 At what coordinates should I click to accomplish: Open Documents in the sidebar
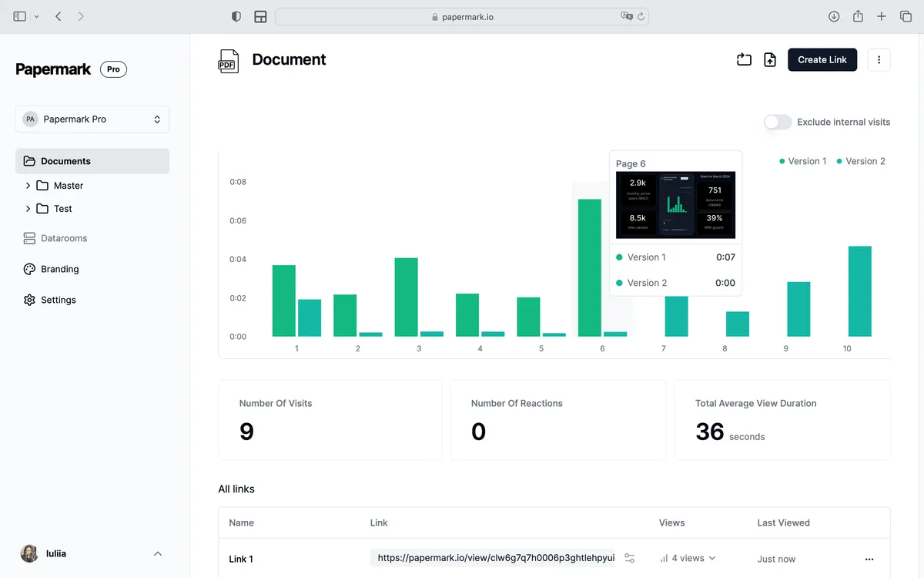(x=92, y=161)
